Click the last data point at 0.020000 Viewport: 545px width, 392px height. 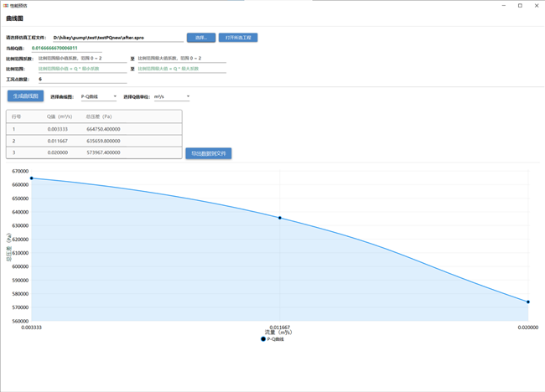[x=528, y=302]
